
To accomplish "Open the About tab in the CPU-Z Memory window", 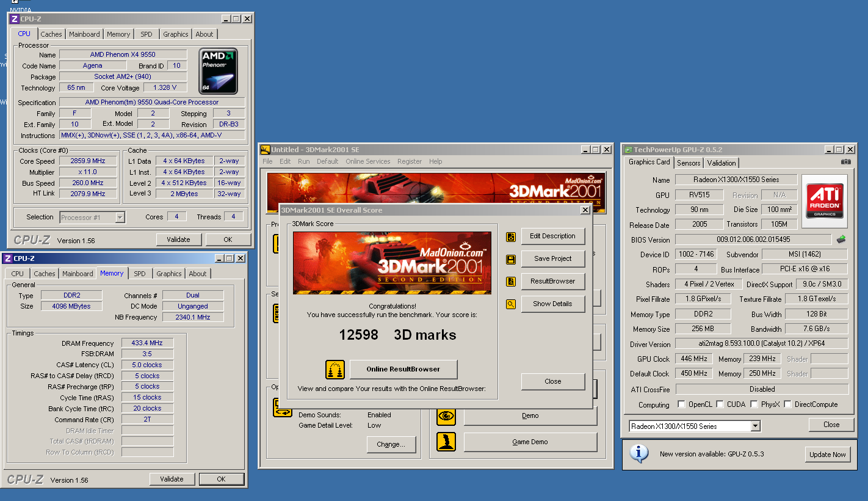I will click(198, 274).
